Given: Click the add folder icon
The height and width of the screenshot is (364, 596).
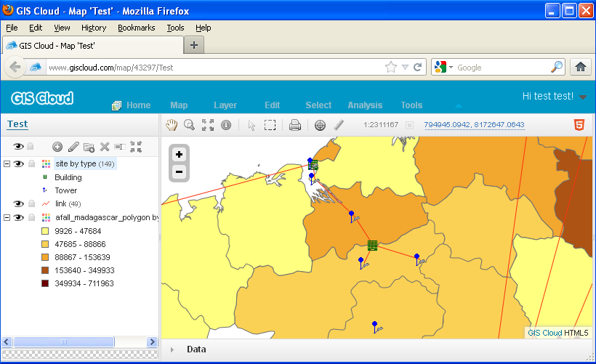Looking at the screenshot, I should 89,147.
